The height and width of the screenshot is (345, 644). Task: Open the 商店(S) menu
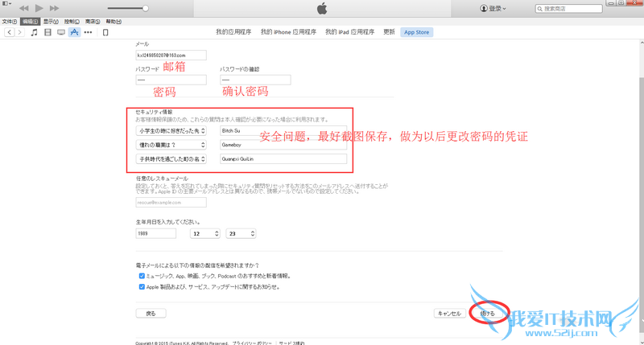click(x=93, y=22)
